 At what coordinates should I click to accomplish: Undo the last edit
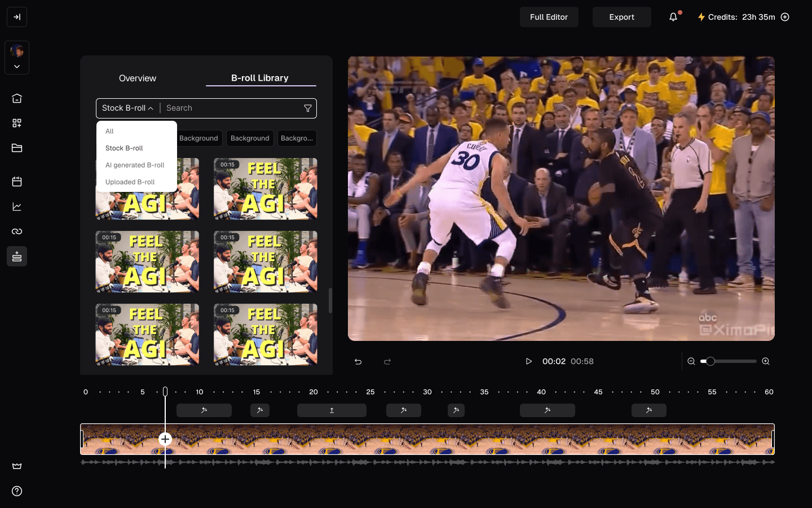coord(358,361)
